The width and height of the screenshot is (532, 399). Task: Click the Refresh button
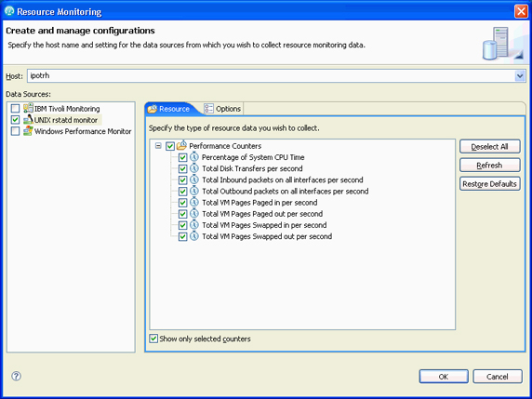(x=489, y=166)
